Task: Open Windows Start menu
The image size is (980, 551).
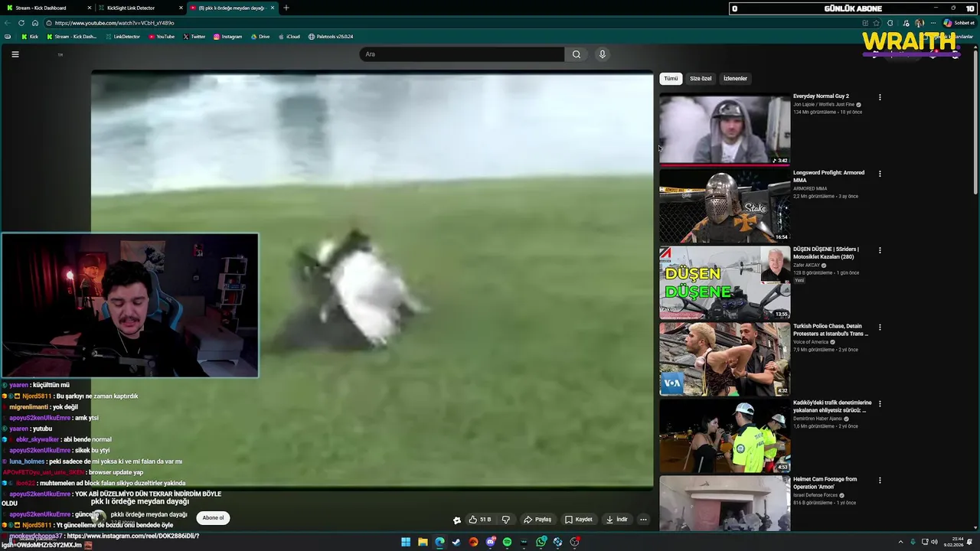Action: point(406,542)
